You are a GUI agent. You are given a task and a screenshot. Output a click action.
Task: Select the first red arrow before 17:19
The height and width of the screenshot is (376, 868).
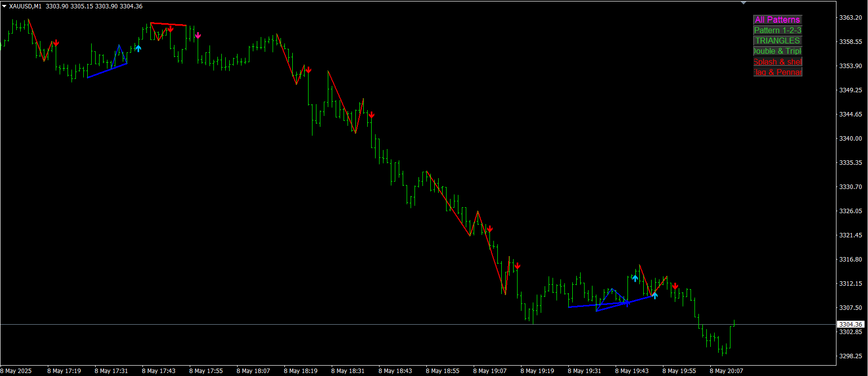[56, 43]
